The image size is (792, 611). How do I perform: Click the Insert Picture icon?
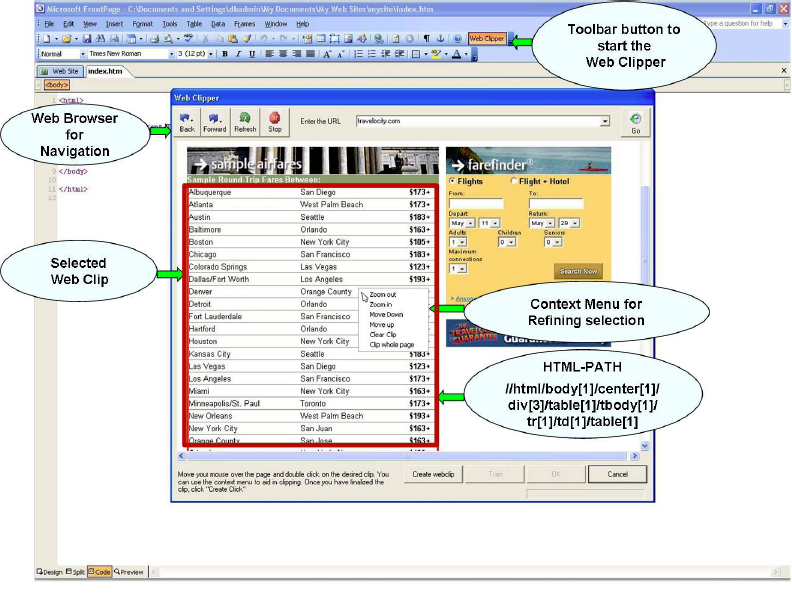point(348,39)
